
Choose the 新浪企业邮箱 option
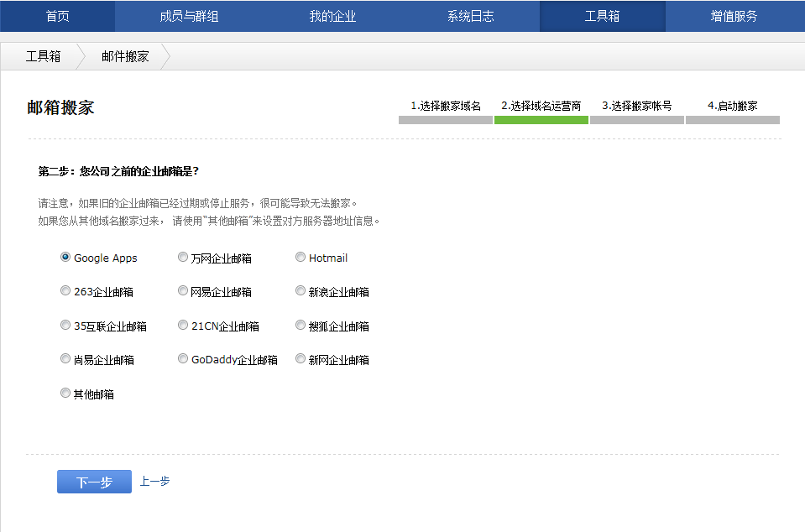click(301, 291)
